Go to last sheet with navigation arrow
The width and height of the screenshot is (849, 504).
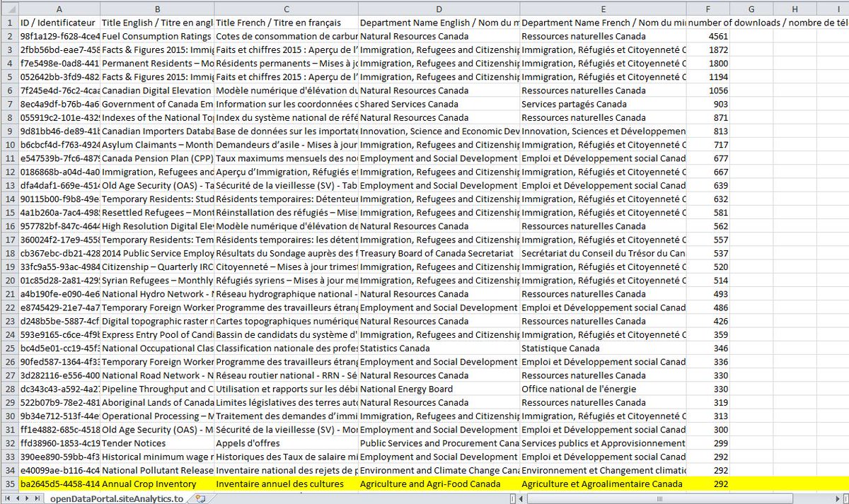pos(37,498)
